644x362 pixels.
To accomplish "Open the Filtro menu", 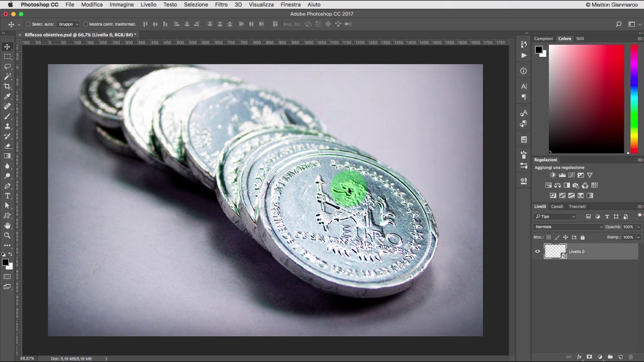I will point(221,5).
